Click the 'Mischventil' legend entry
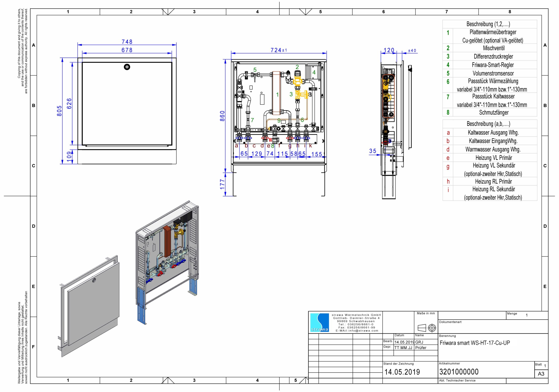 [494, 48]
